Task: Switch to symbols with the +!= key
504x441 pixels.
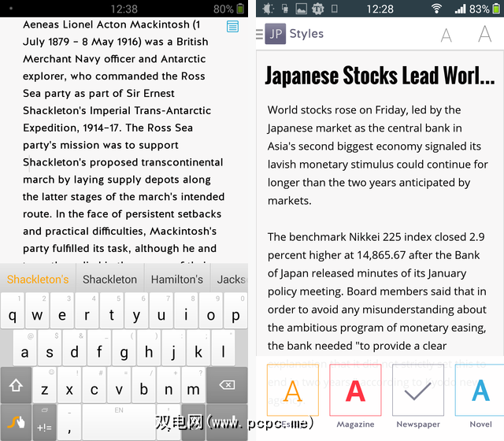Action: coord(44,423)
